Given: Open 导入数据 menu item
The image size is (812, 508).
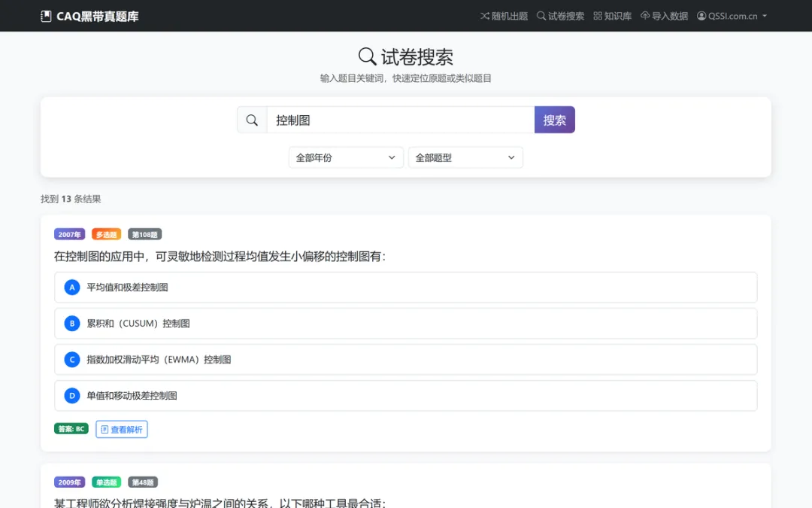Looking at the screenshot, I should click(665, 16).
